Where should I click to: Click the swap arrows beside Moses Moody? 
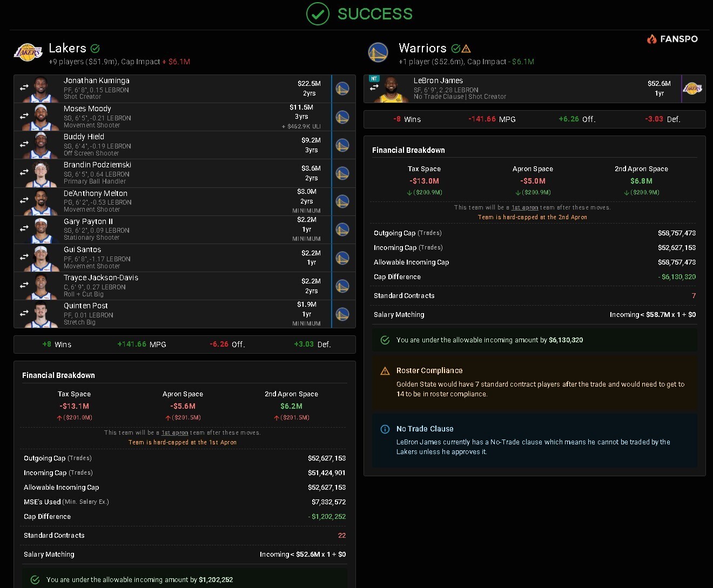pos(24,116)
